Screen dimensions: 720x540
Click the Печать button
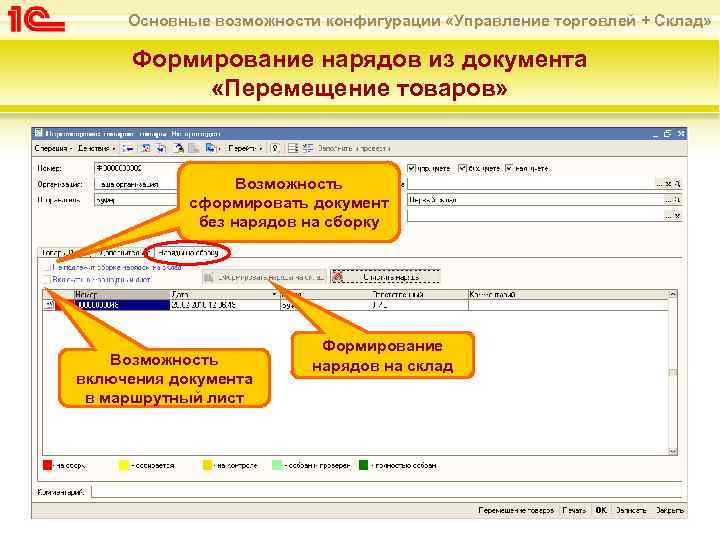click(x=574, y=510)
